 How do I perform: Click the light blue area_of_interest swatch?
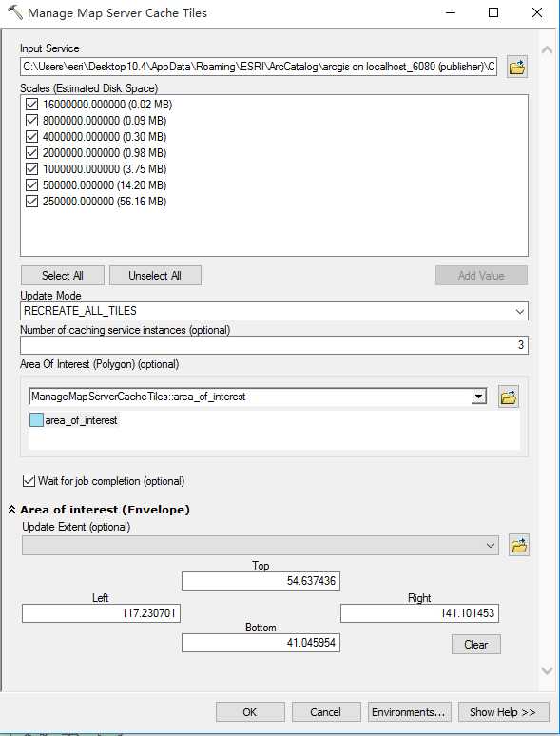tap(36, 420)
